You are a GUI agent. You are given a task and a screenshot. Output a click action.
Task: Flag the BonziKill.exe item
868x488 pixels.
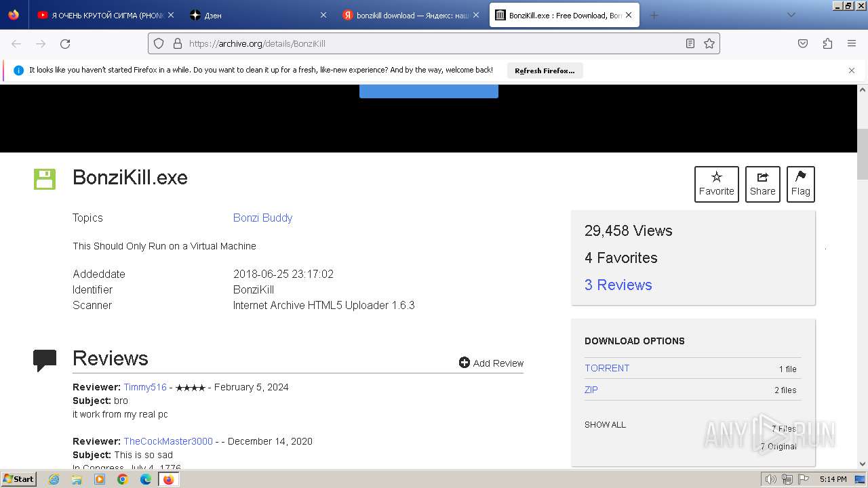(800, 184)
